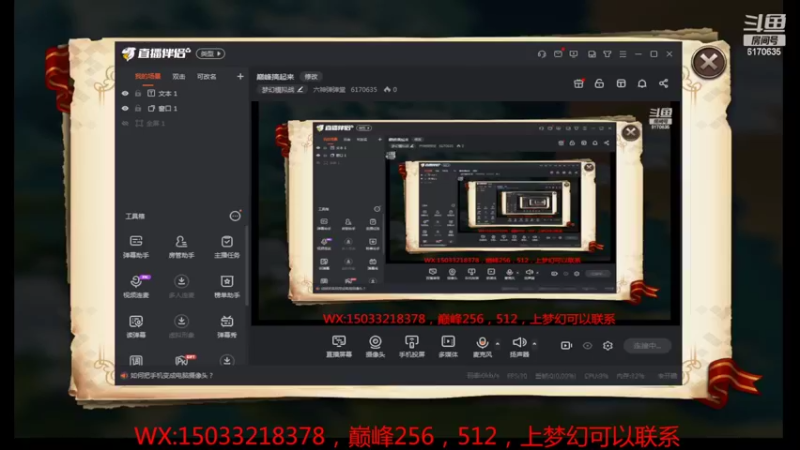Screen dimensions: 800x450
Task: Show the hidden 全屏 1 layer
Action: click(125, 123)
